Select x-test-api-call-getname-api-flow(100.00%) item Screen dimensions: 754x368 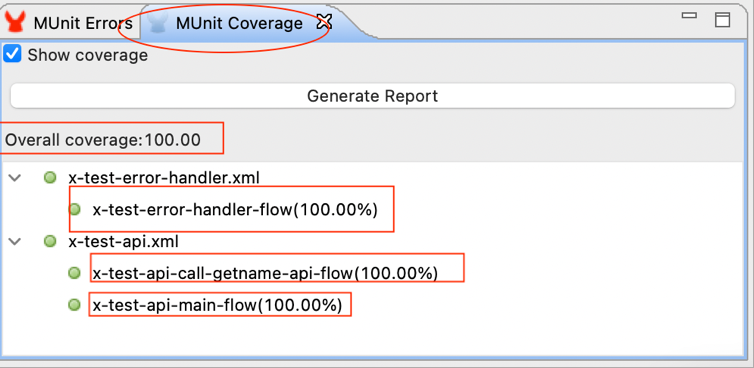[x=265, y=273]
